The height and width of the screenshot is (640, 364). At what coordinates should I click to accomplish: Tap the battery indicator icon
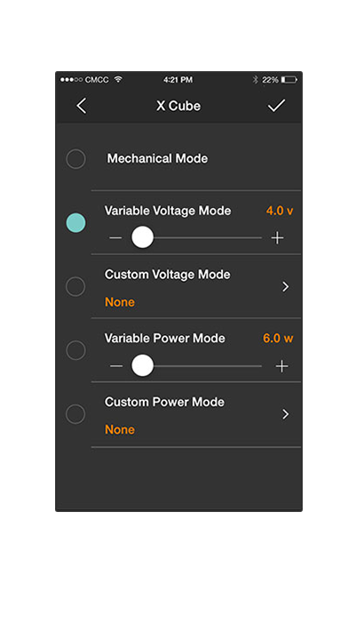(x=289, y=80)
